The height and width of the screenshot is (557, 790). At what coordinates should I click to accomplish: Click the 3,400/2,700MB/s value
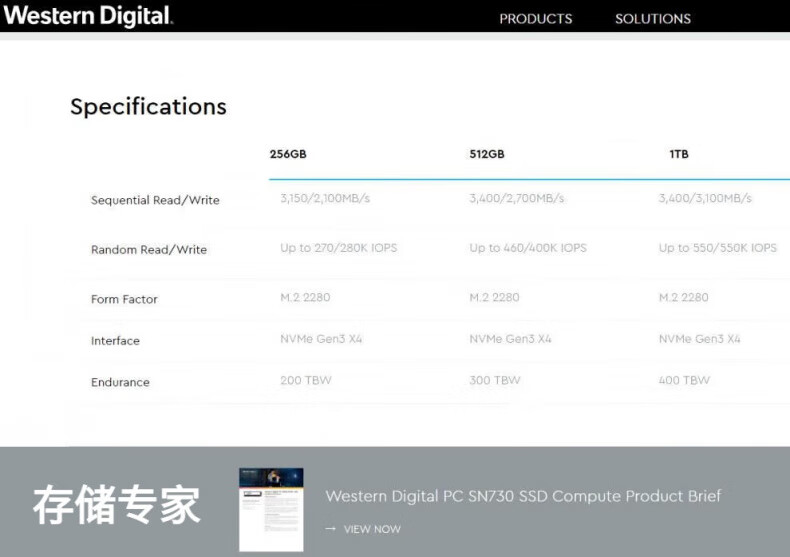pos(516,198)
